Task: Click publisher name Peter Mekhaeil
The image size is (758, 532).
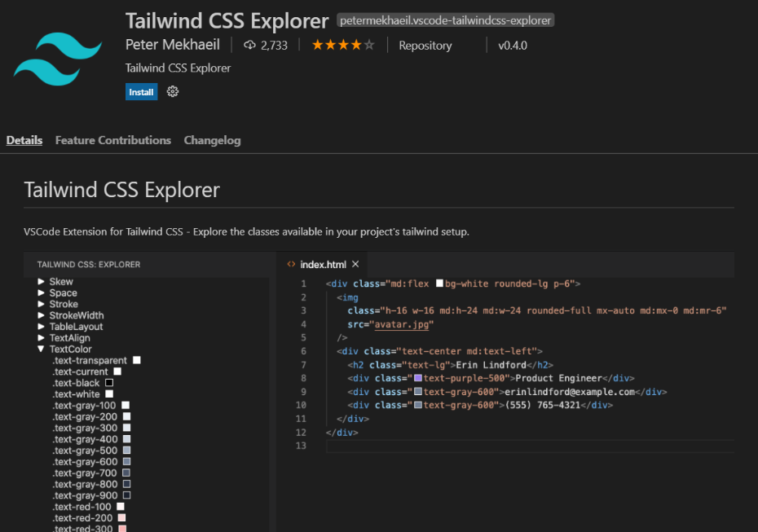Action: click(173, 45)
